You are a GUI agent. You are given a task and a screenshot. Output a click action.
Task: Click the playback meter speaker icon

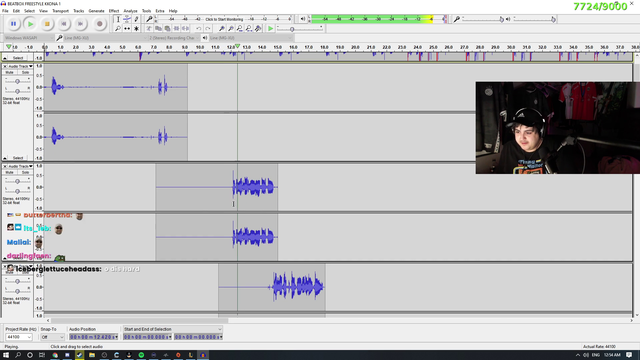click(302, 19)
